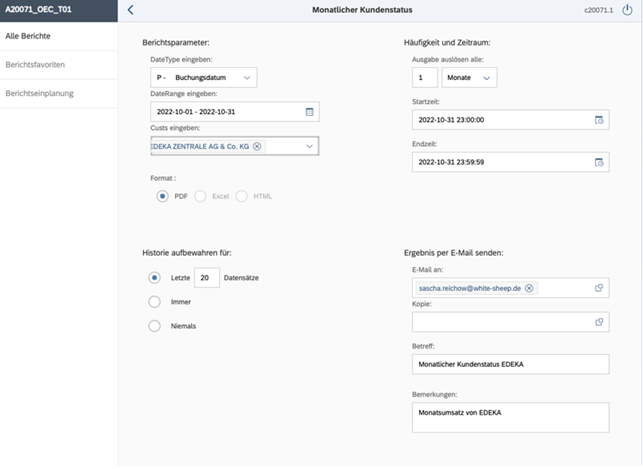The width and height of the screenshot is (643, 469).
Task: Open value help for Kopie field
Action: pos(599,322)
